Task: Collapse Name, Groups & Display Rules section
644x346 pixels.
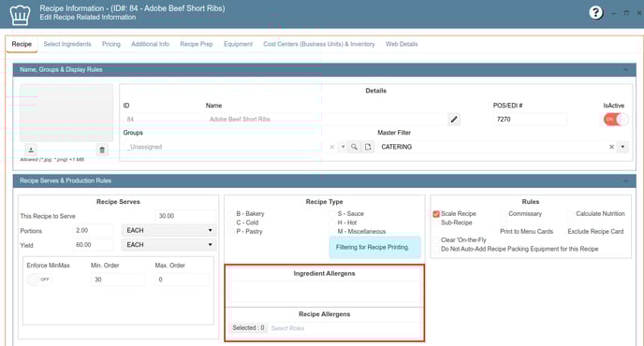Action: click(625, 70)
